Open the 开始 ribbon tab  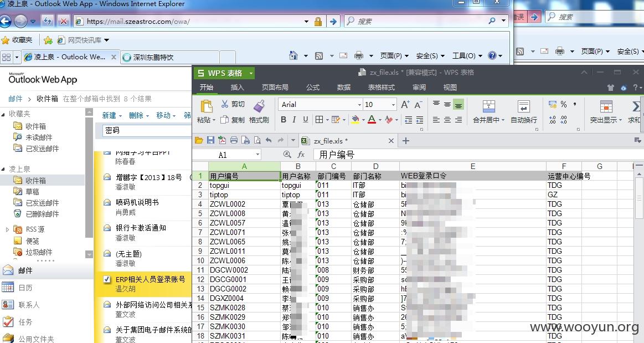click(x=206, y=87)
